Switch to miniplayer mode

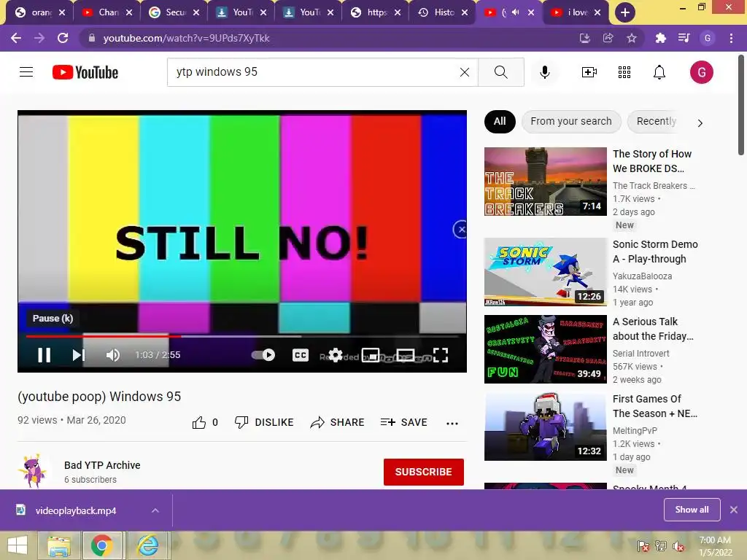[x=370, y=355]
